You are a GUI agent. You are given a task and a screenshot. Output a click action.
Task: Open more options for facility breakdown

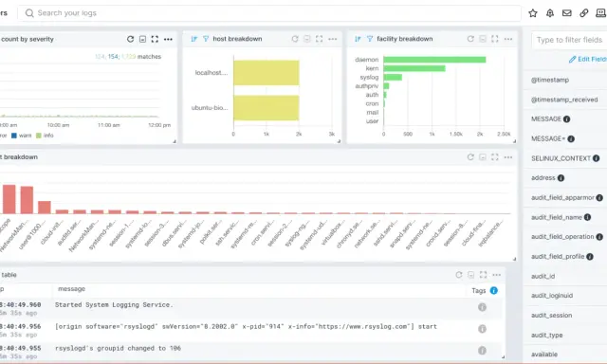508,39
